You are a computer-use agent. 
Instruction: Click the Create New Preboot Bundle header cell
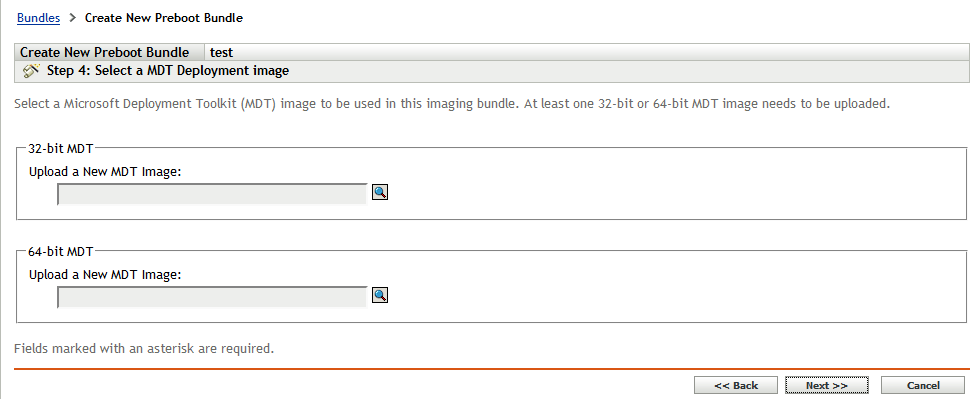click(109, 52)
